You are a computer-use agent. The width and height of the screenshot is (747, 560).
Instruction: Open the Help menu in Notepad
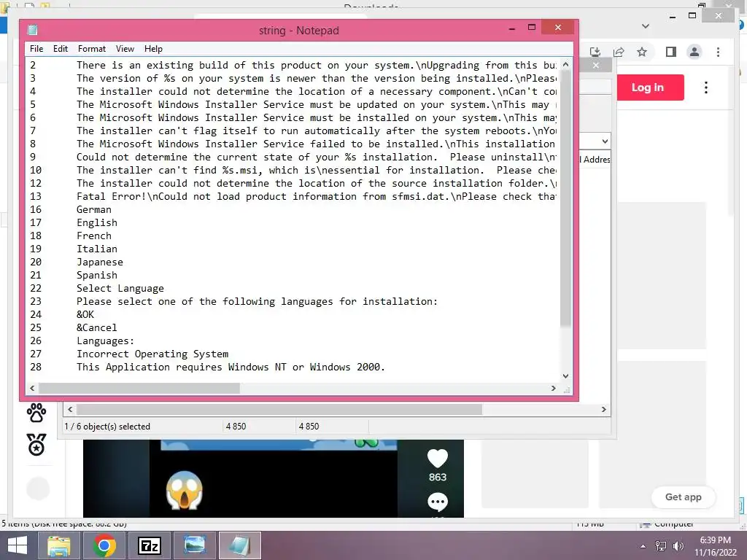[153, 49]
